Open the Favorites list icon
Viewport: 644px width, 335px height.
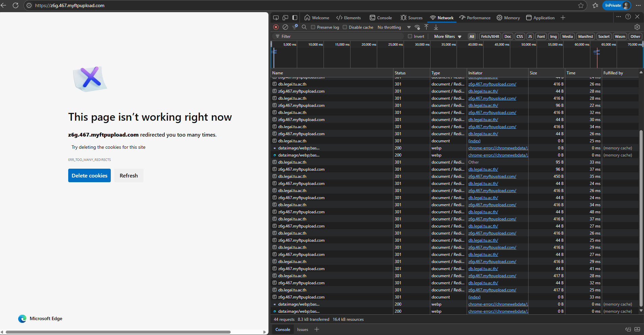click(595, 5)
